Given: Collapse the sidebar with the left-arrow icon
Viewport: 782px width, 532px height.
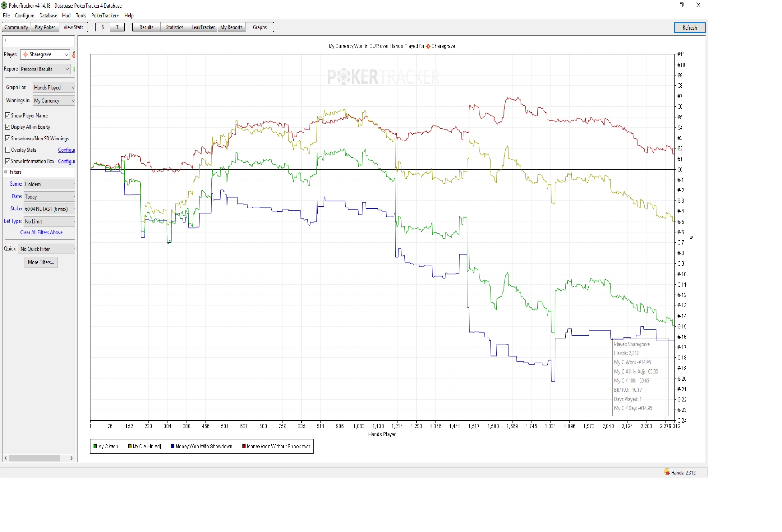Looking at the screenshot, I should point(5,40).
